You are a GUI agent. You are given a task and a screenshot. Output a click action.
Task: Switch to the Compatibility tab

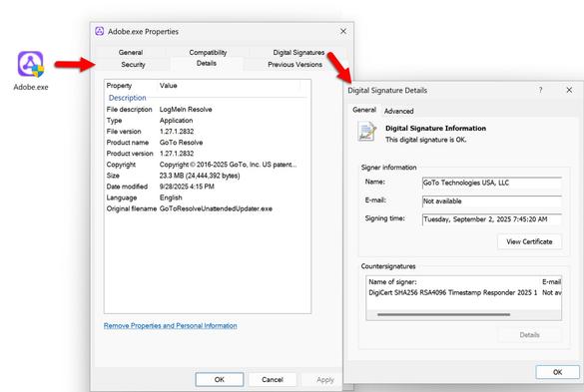pyautogui.click(x=208, y=53)
